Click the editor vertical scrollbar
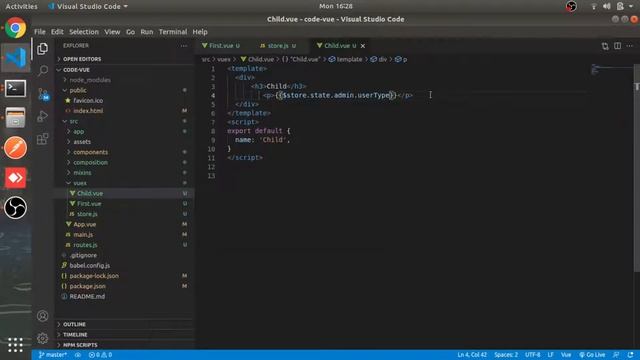 pyautogui.click(x=636, y=167)
